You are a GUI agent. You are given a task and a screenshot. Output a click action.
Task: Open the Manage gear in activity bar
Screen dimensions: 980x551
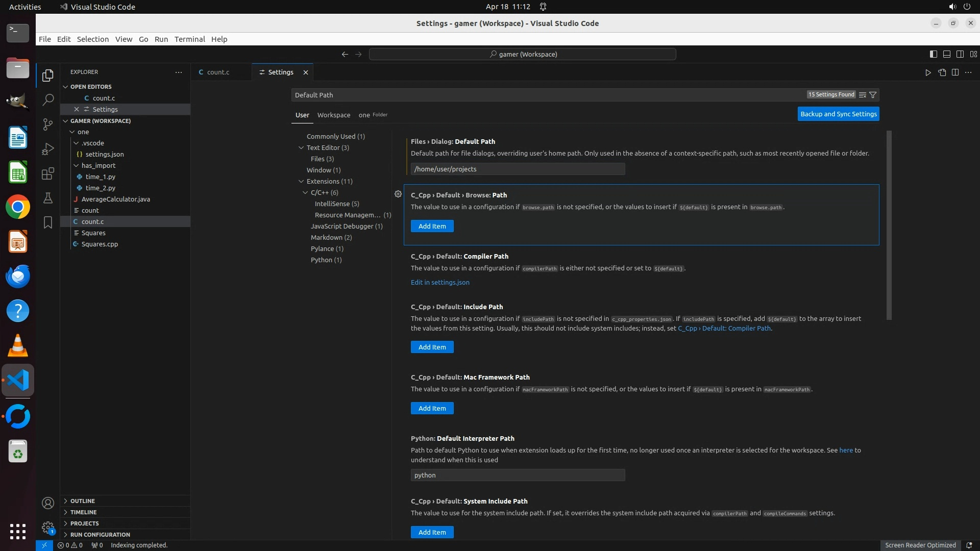pos(47,528)
